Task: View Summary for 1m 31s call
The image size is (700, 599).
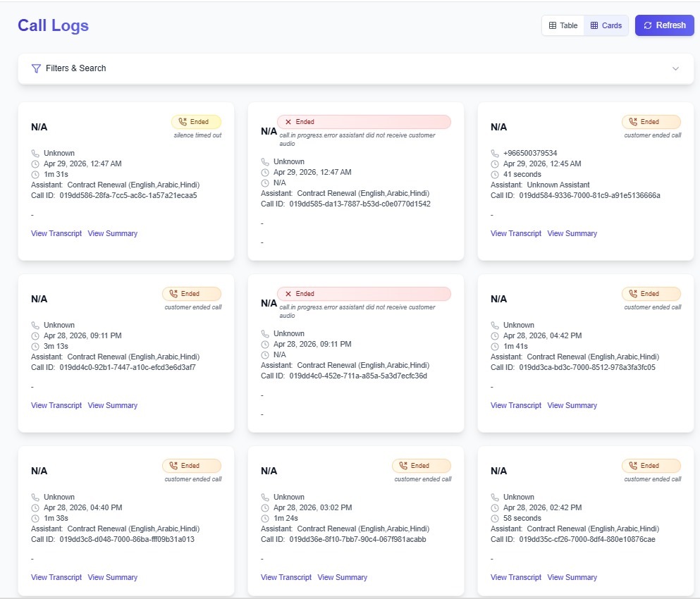Action: [113, 233]
